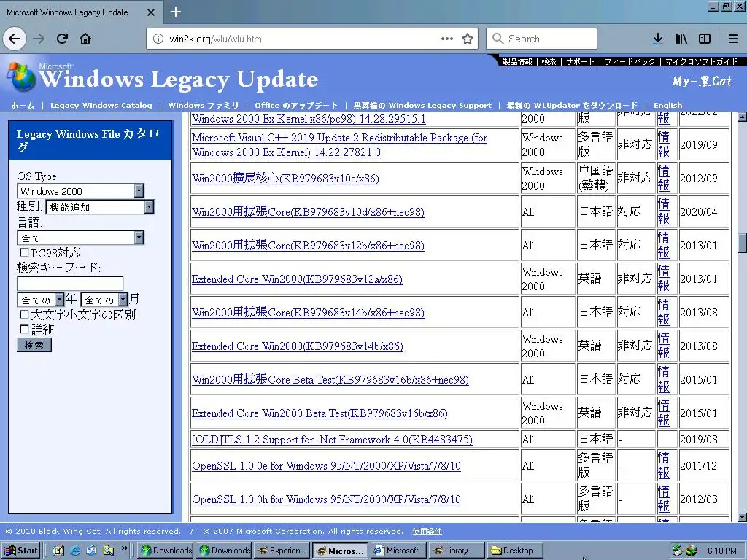
Task: Enable 大文字小文字の区別 checkbox
Action: tap(24, 314)
